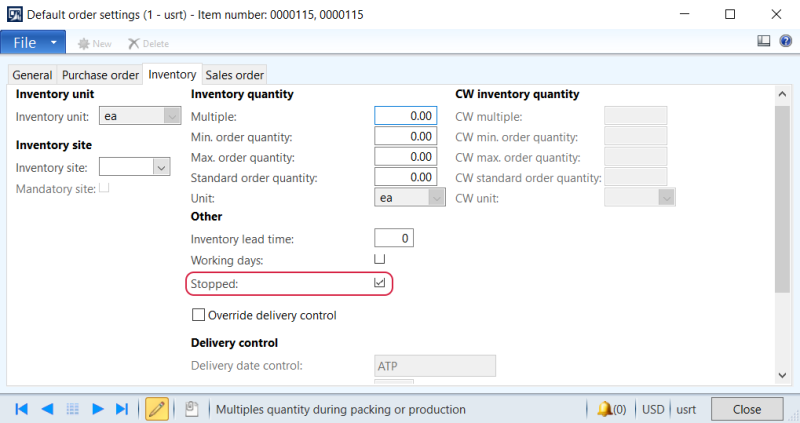The image size is (800, 423).
Task: Toggle edit mode pencil icon
Action: click(157, 409)
